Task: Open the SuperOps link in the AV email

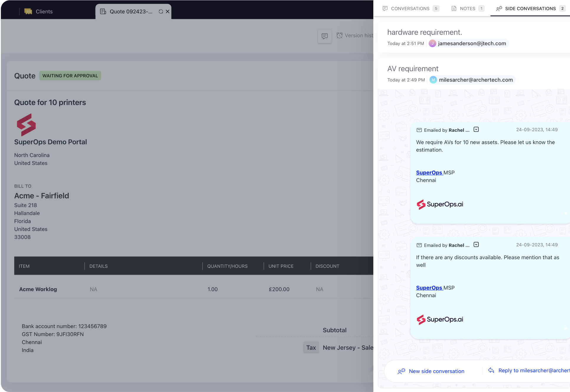Action: point(429,172)
